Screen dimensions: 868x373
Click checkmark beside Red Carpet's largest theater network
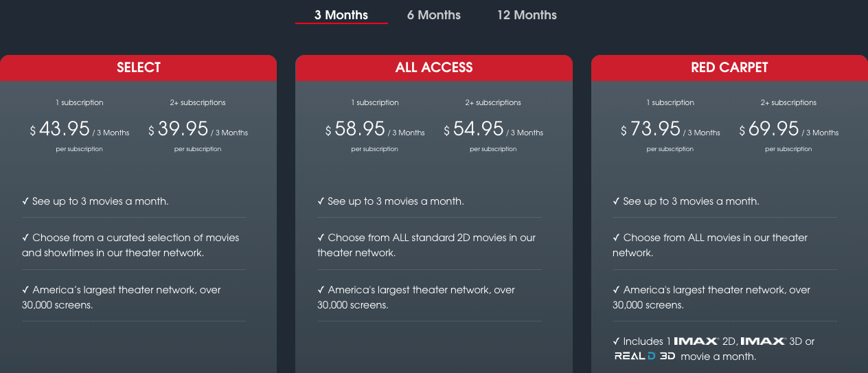pos(616,290)
